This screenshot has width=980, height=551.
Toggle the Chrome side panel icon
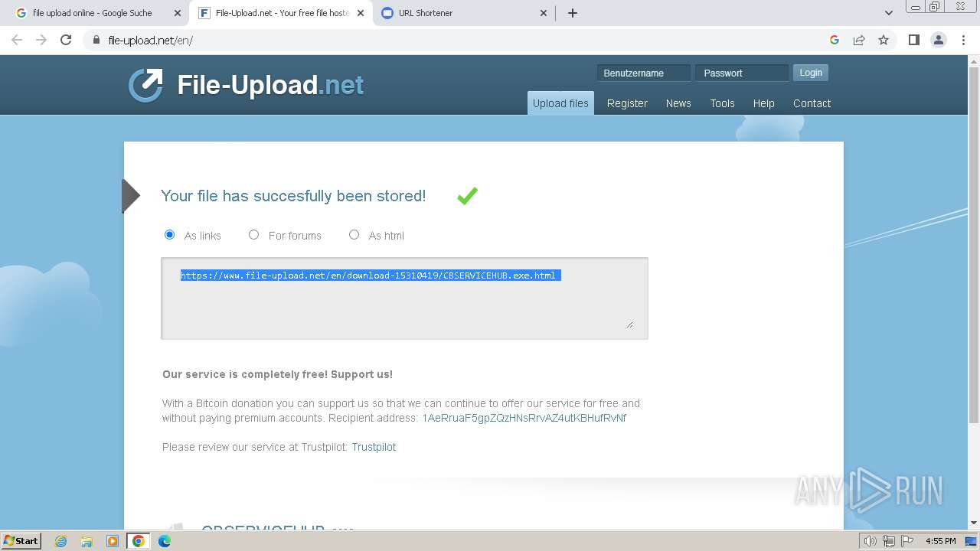tap(913, 40)
